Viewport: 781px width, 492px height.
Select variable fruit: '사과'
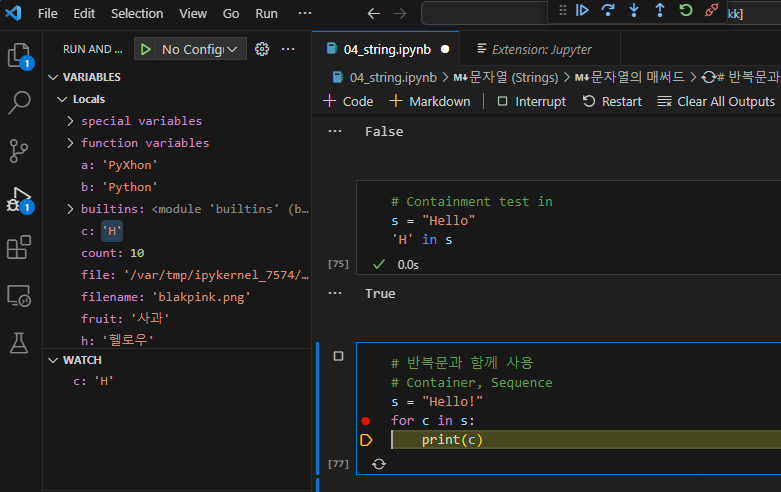click(x=125, y=319)
